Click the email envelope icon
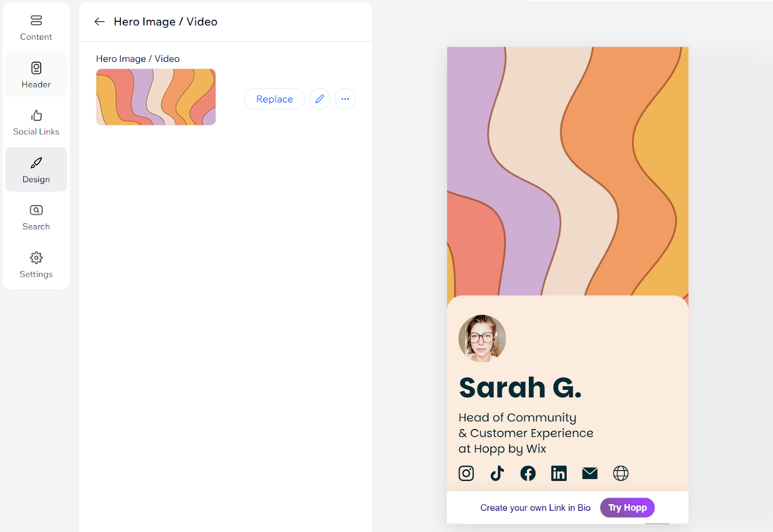Viewport: 773px width, 532px height. click(590, 473)
